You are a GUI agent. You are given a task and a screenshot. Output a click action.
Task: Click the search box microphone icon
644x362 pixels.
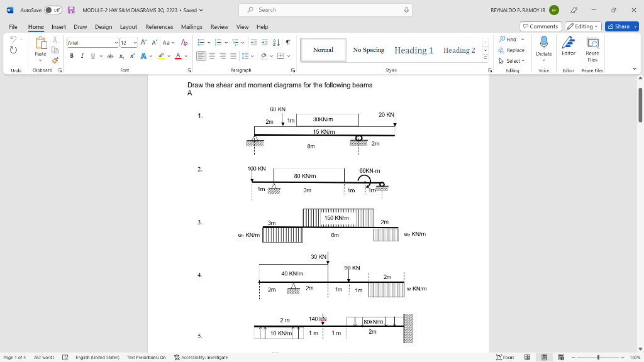(406, 10)
